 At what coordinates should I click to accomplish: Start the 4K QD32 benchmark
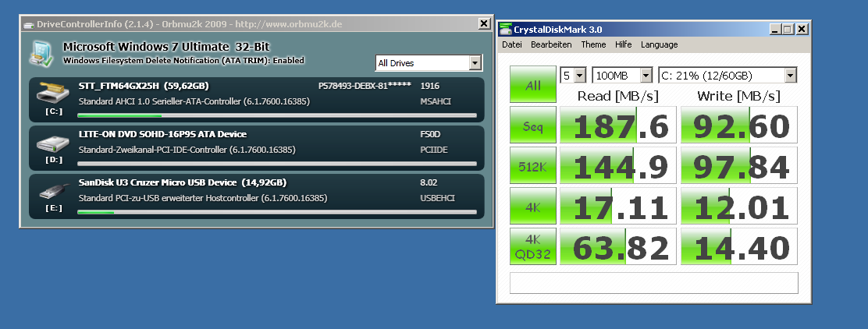(x=533, y=246)
